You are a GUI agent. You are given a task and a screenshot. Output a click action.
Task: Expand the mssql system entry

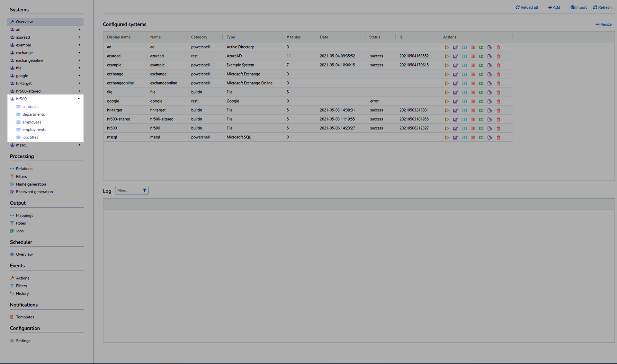click(79, 145)
